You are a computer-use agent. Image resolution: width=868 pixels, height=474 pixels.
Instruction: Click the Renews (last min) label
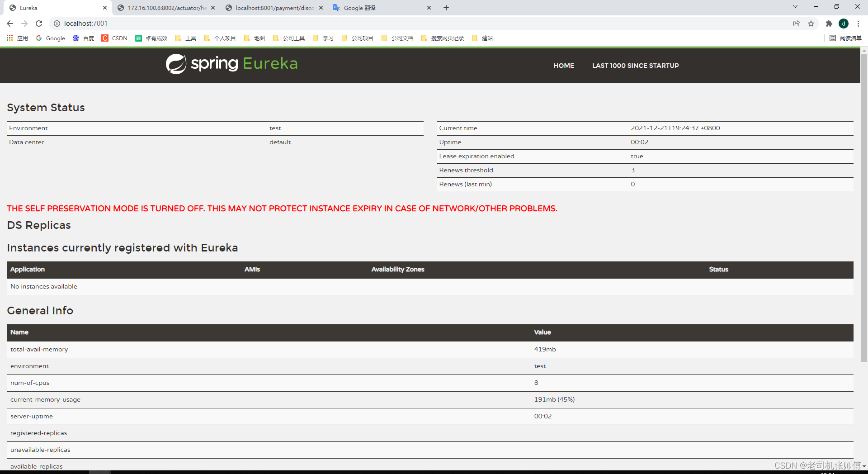coord(465,184)
